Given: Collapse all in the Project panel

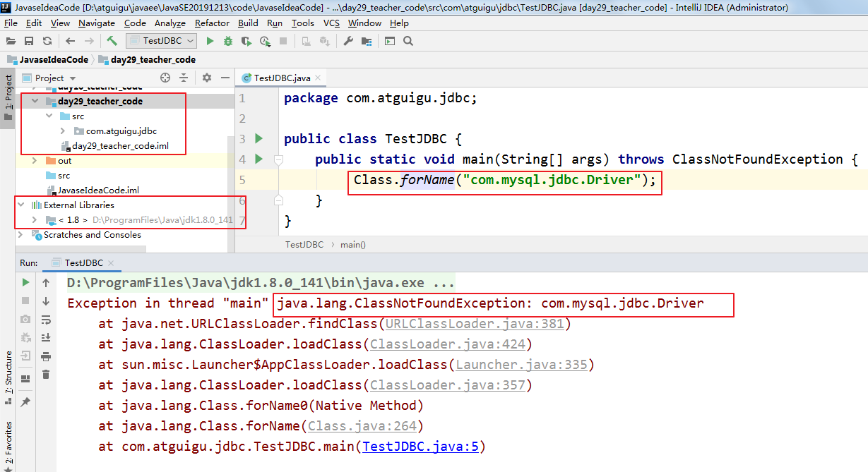Looking at the screenshot, I should [184, 78].
